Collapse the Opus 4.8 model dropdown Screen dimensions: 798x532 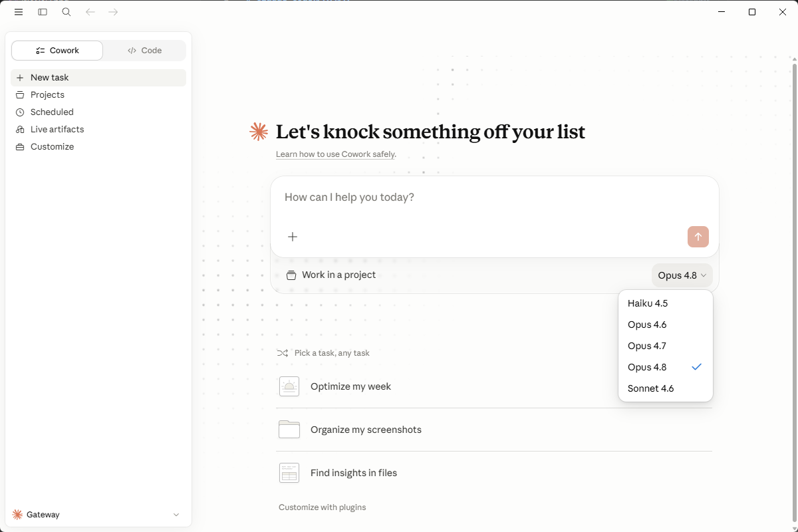[x=682, y=275]
